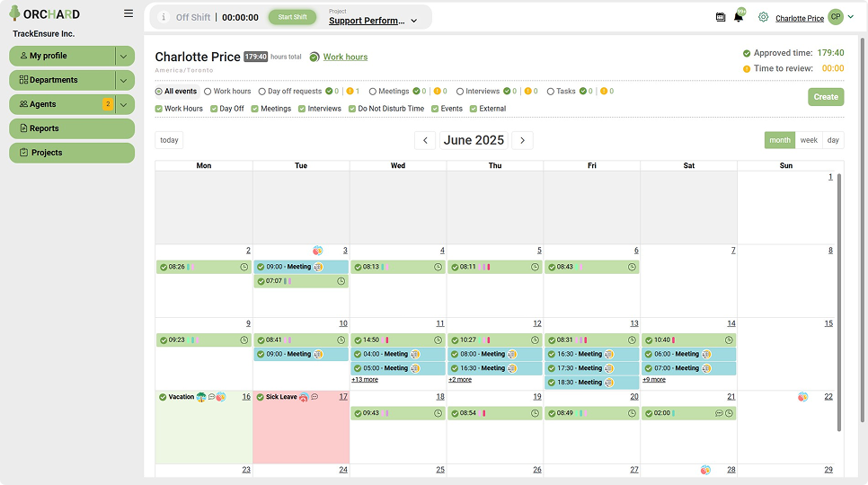Switch to month view tab
This screenshot has height=485, width=868.
(x=780, y=140)
